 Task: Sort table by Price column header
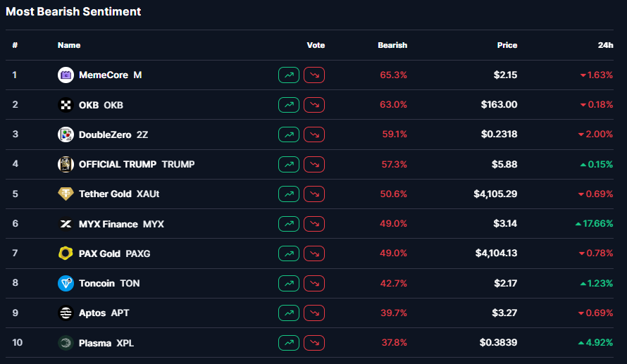[x=507, y=45]
